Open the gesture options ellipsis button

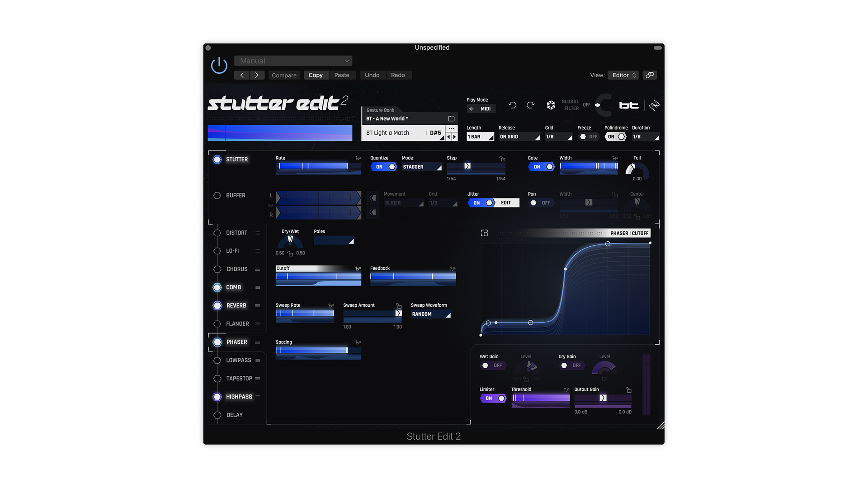pos(451,129)
